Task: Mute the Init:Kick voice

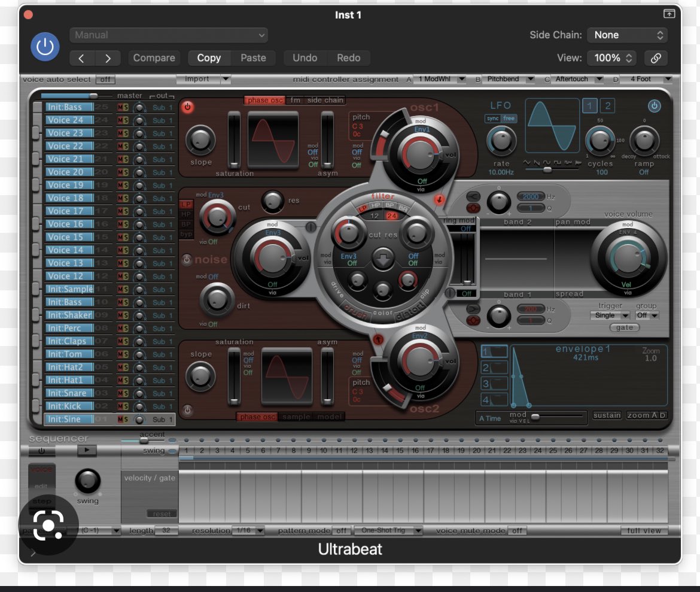Action: click(120, 406)
